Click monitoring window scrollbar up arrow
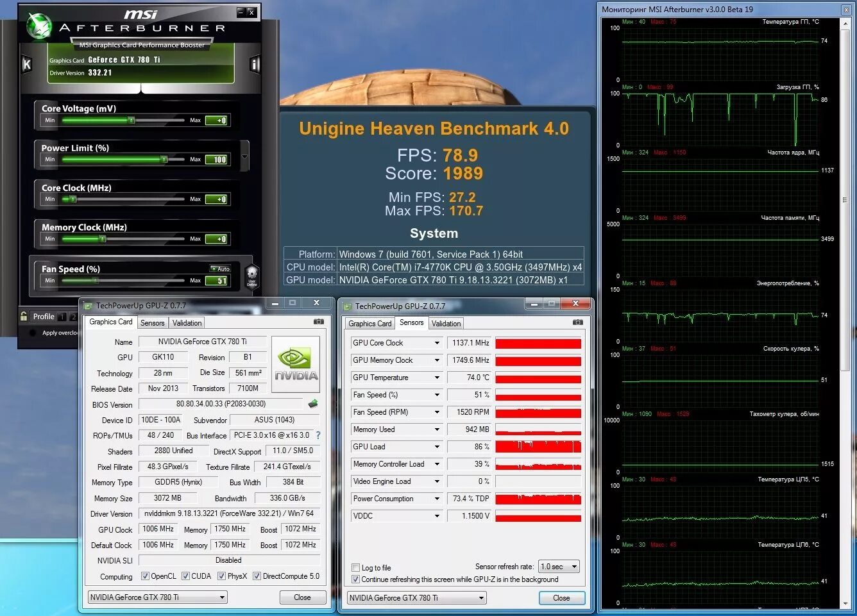The height and width of the screenshot is (616, 857). pyautogui.click(x=845, y=24)
